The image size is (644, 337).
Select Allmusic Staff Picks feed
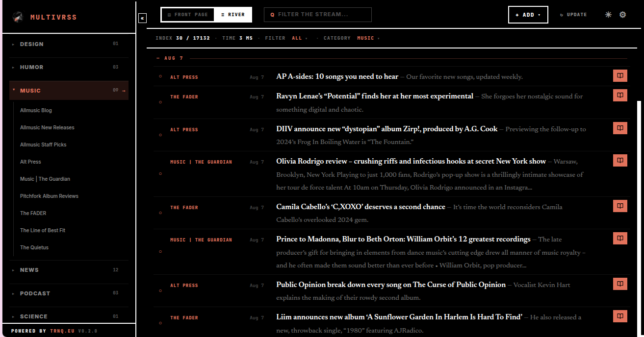(43, 145)
